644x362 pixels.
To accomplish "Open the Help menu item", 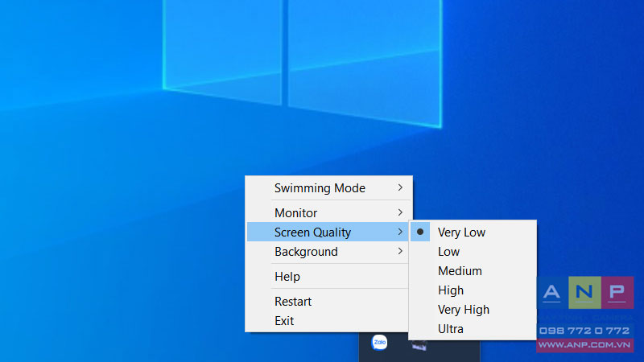I will click(328, 277).
